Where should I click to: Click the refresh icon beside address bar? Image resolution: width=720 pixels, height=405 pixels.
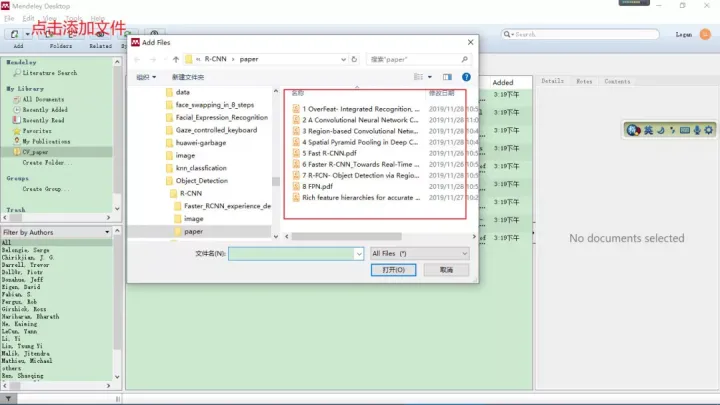tap(354, 59)
